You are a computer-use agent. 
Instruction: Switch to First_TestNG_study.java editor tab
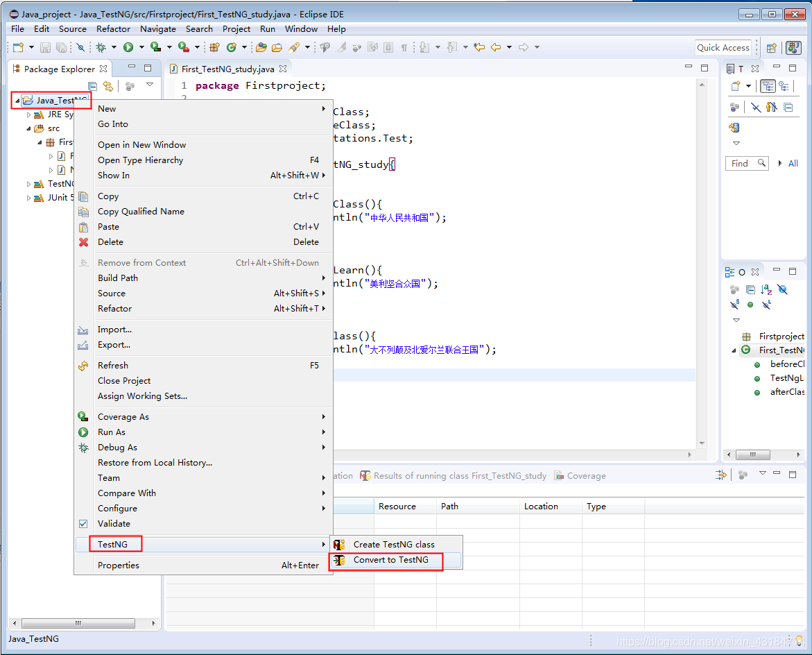(228, 69)
